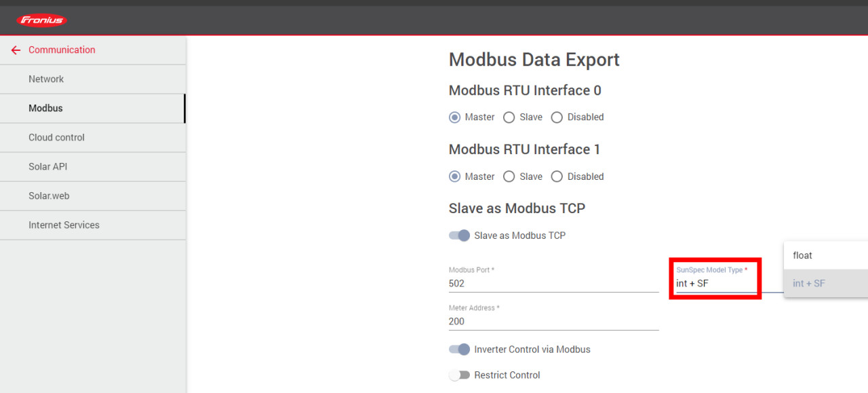868x393 pixels.
Task: Open the Solar API page
Action: pos(47,167)
